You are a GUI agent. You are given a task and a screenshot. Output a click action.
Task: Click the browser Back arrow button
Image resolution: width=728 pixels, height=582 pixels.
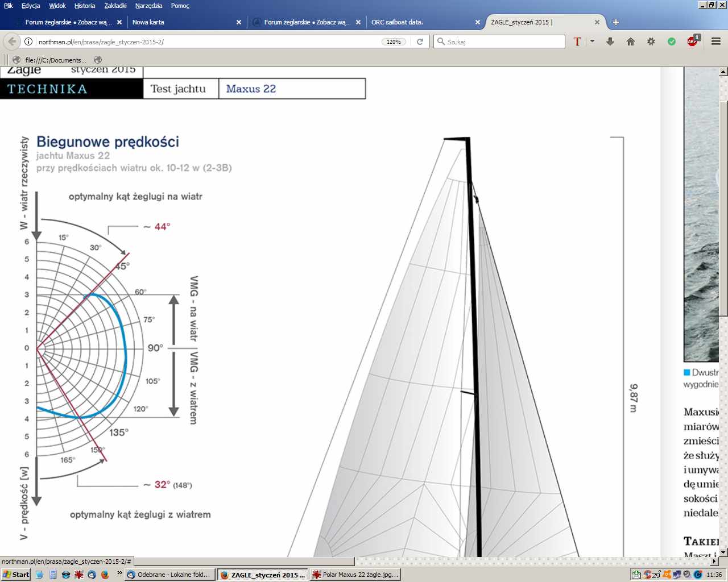(12, 41)
